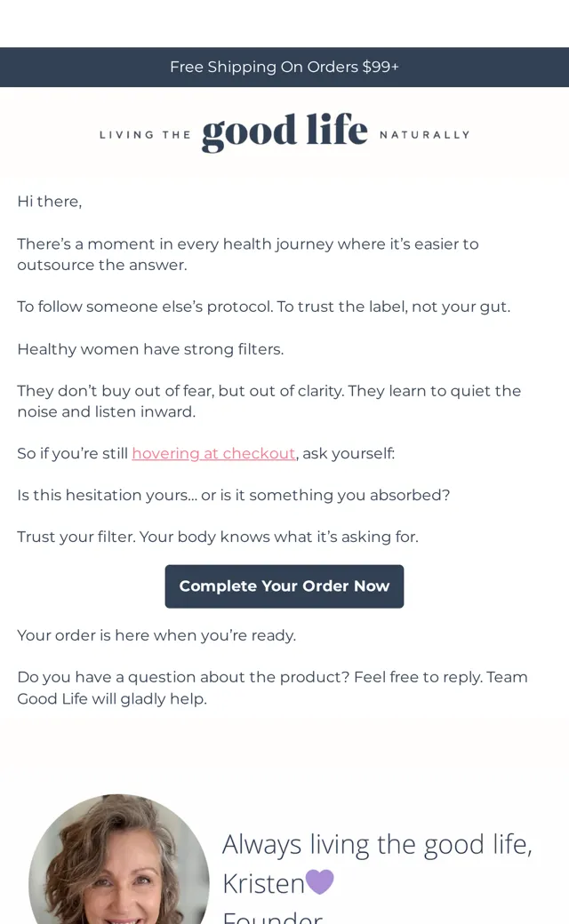Click the Is this hesitation yours line
This screenshot has width=569, height=924.
(x=234, y=495)
